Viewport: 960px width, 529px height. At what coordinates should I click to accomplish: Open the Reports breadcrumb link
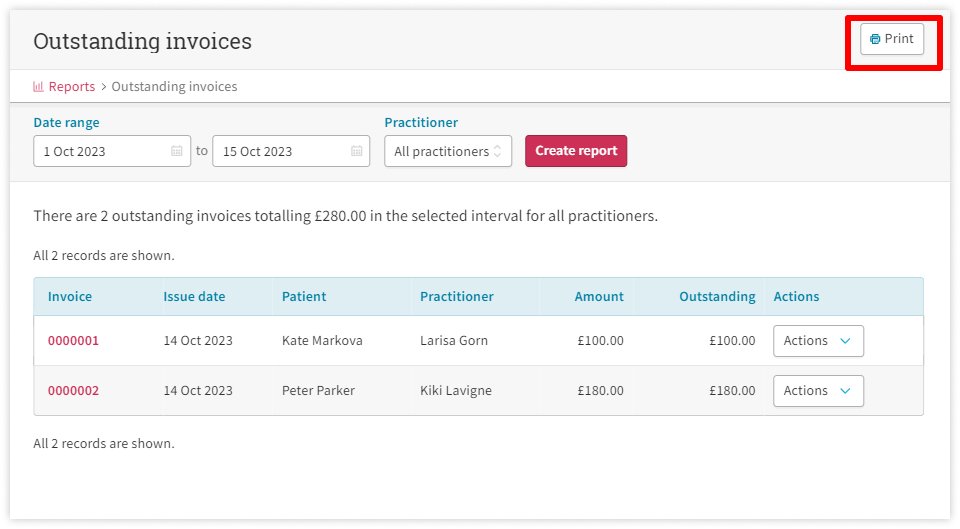point(71,87)
